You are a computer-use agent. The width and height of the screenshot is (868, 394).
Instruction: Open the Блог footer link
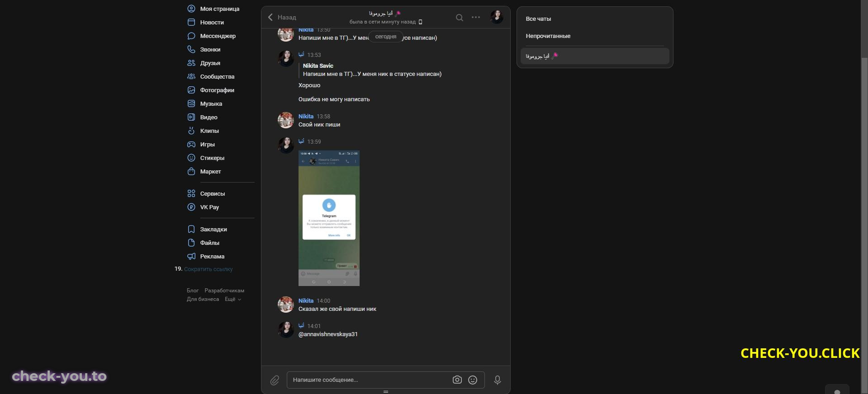(x=193, y=291)
